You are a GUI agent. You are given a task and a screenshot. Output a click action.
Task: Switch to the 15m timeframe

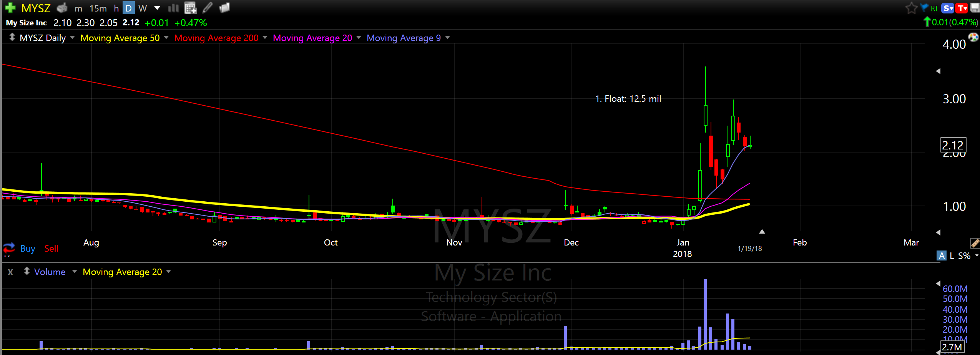[98, 8]
